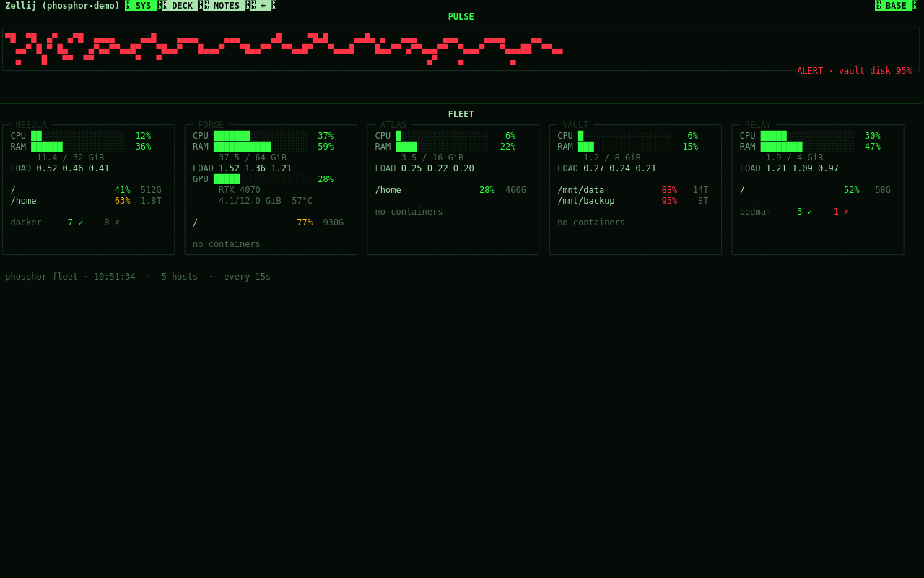Image resolution: width=924 pixels, height=578 pixels.
Task: Click the FORGE CPU usage bar
Action: (260, 136)
